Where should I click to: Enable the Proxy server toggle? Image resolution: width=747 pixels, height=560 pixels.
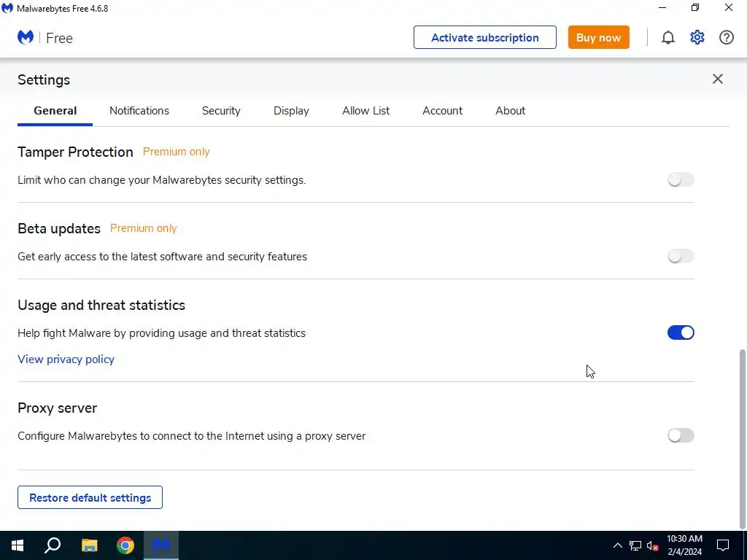pyautogui.click(x=681, y=435)
